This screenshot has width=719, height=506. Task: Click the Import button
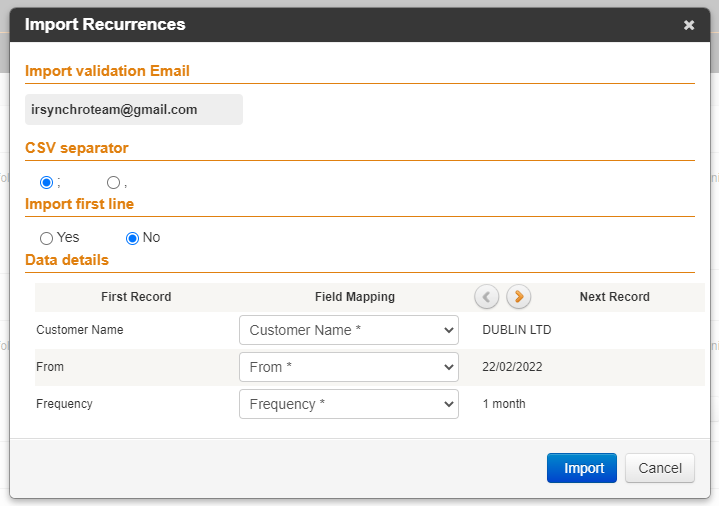[582, 468]
